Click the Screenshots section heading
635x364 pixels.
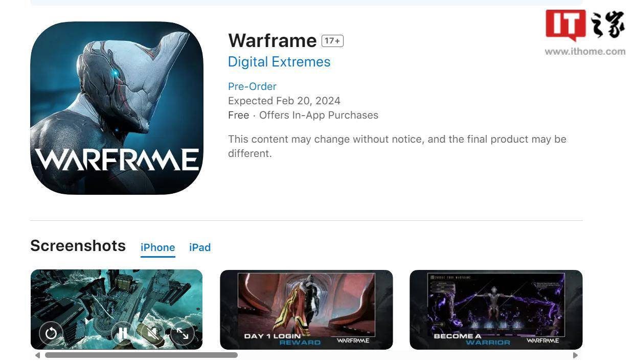78,246
